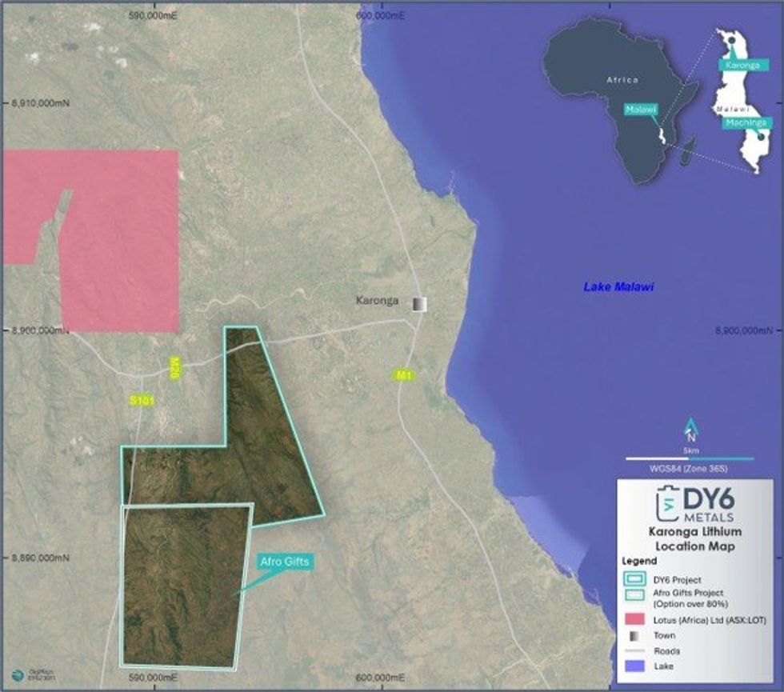Select the M1 road label
Viewport: 784px width, 692px height.
pos(402,374)
